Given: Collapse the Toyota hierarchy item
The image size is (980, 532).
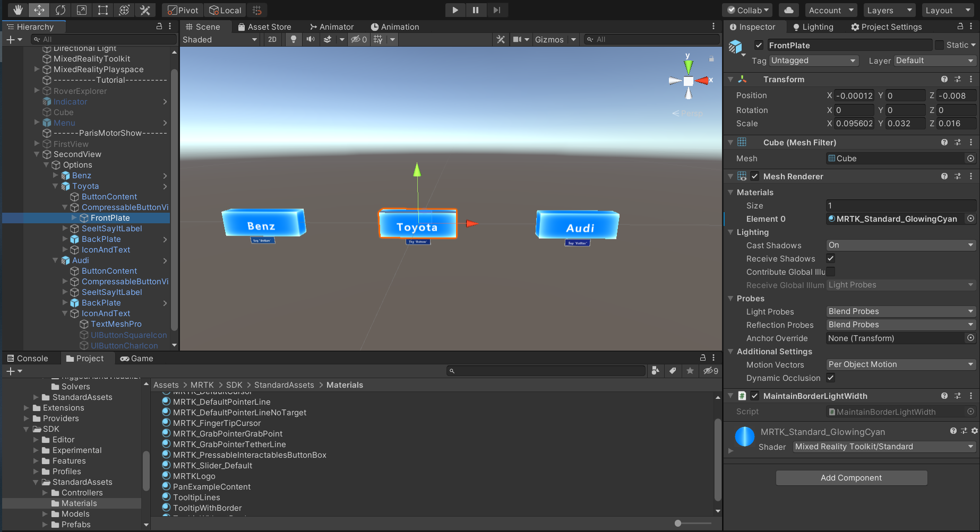Looking at the screenshot, I should pyautogui.click(x=55, y=186).
